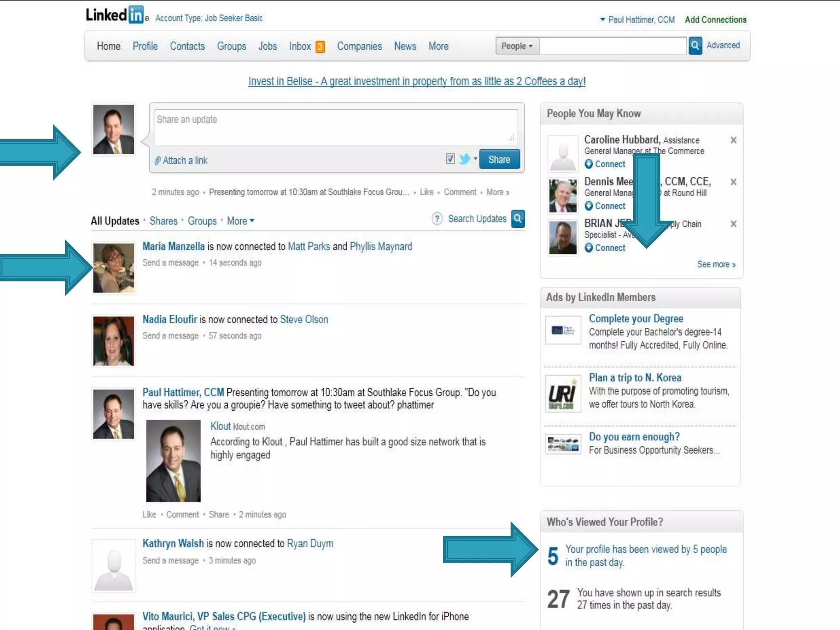Open the Search Updates help question icon

coord(437,219)
